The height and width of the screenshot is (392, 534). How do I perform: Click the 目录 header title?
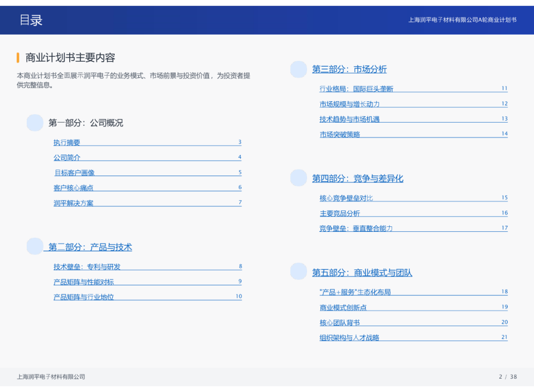[31, 20]
